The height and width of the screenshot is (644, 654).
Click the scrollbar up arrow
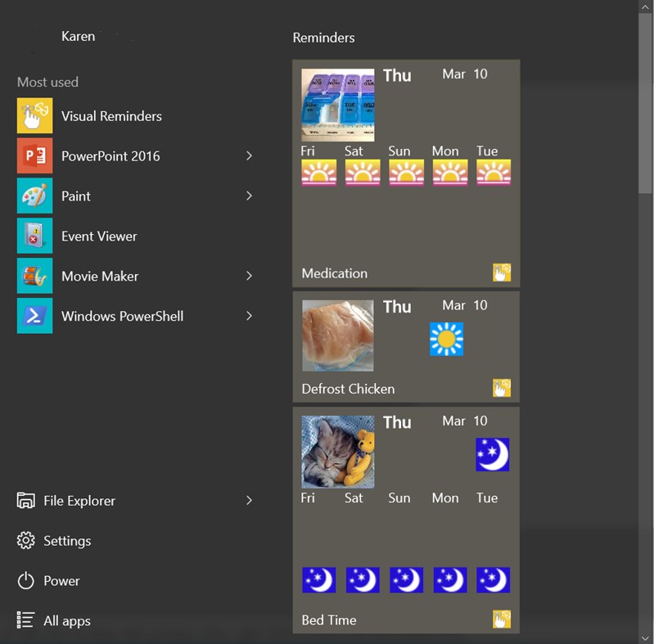pyautogui.click(x=645, y=7)
